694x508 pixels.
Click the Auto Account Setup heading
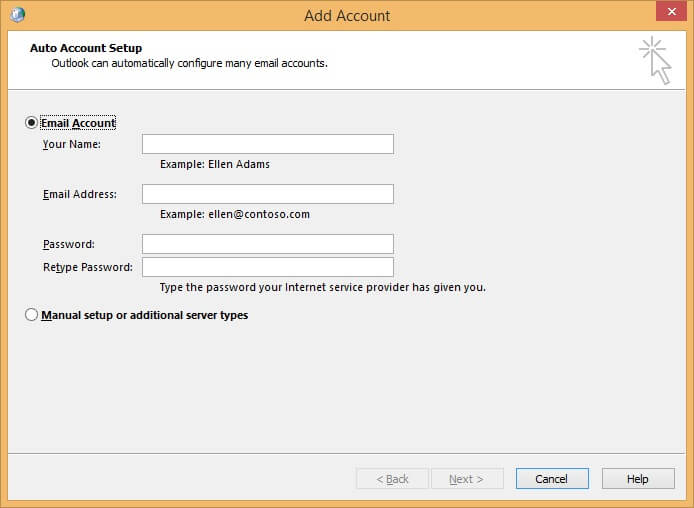pyautogui.click(x=86, y=48)
